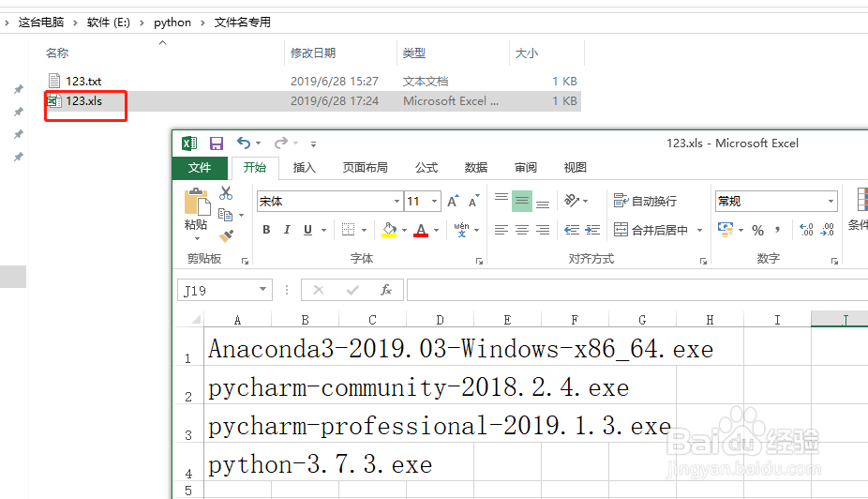This screenshot has width=868, height=499.
Task: Open the Name Box J19 dropdown
Action: [263, 290]
